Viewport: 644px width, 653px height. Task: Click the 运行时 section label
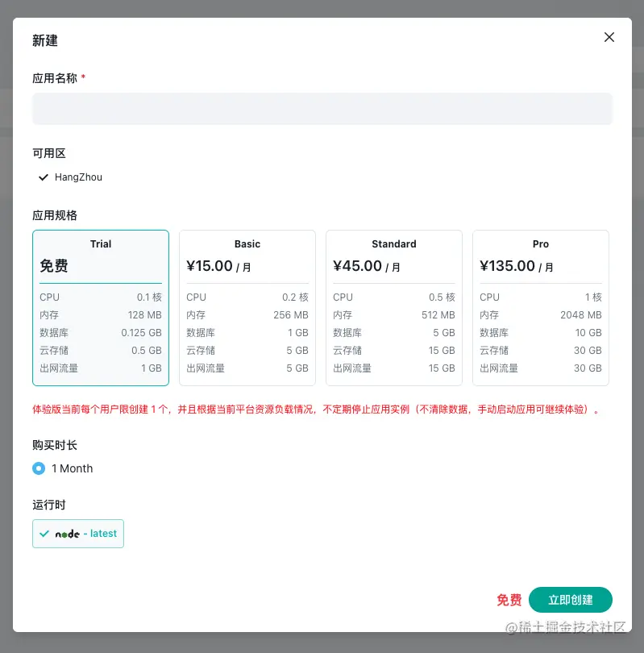tap(49, 505)
